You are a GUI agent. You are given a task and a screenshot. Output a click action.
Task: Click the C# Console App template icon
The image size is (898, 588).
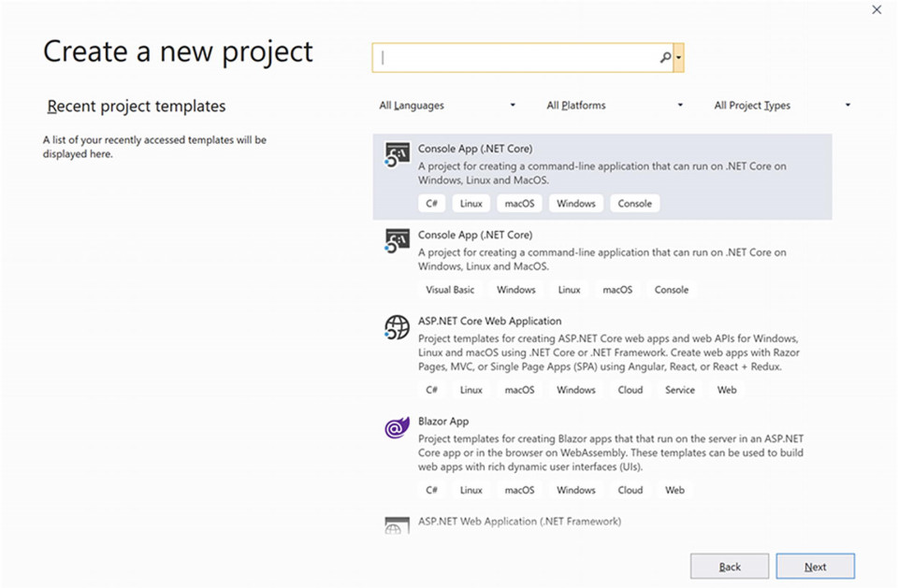point(397,154)
